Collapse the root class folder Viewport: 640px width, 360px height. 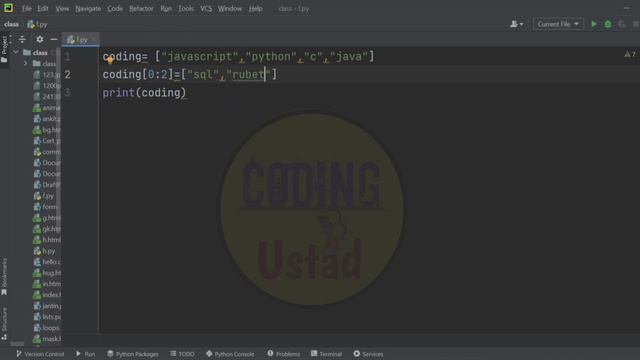tap(16, 53)
